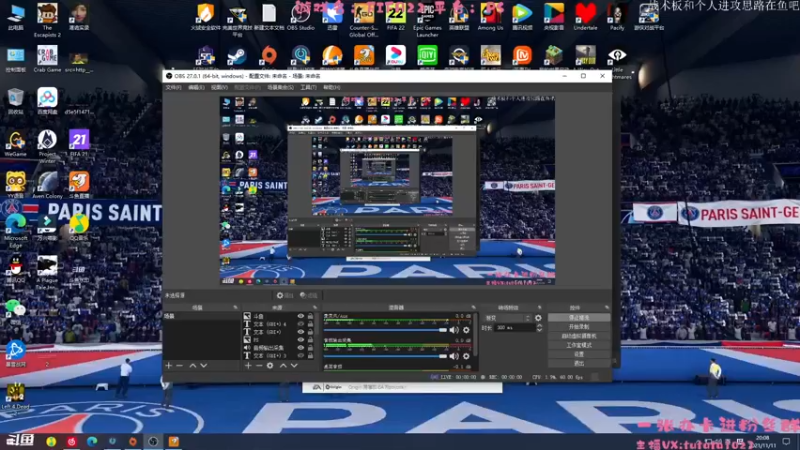Open Pacify desktop shortcut

click(617, 17)
